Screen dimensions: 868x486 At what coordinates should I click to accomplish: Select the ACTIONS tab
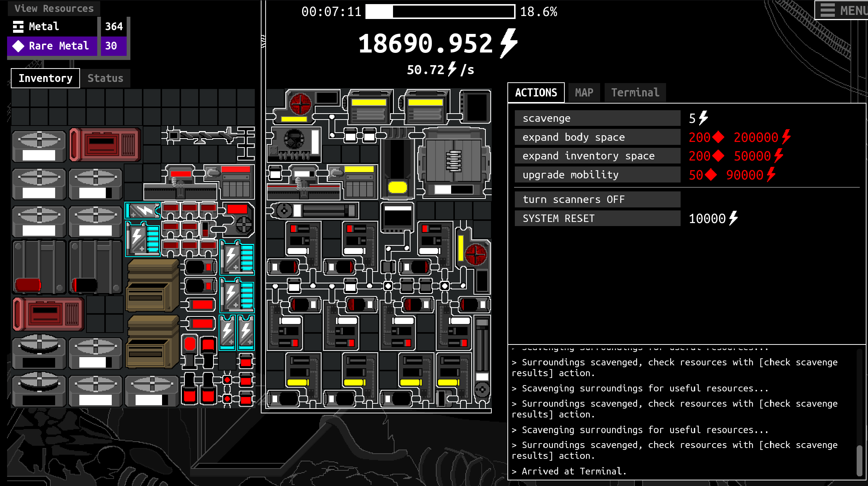click(x=536, y=92)
